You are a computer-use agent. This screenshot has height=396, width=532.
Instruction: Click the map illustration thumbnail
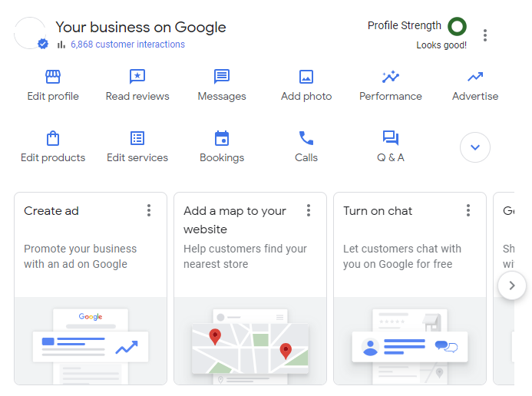pyautogui.click(x=250, y=341)
